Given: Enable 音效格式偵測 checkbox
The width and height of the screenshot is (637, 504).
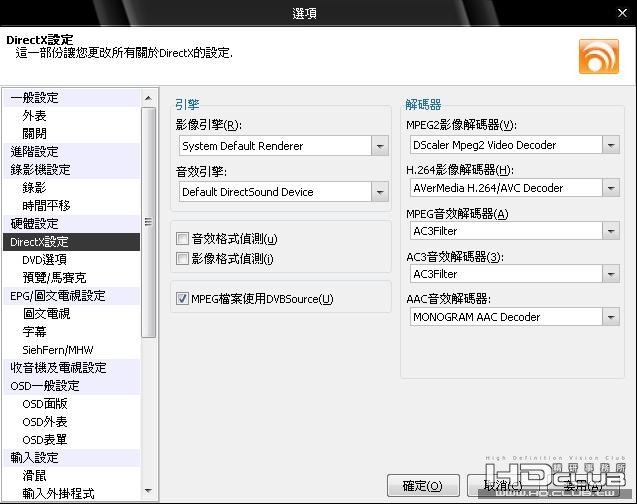Looking at the screenshot, I should 182,238.
